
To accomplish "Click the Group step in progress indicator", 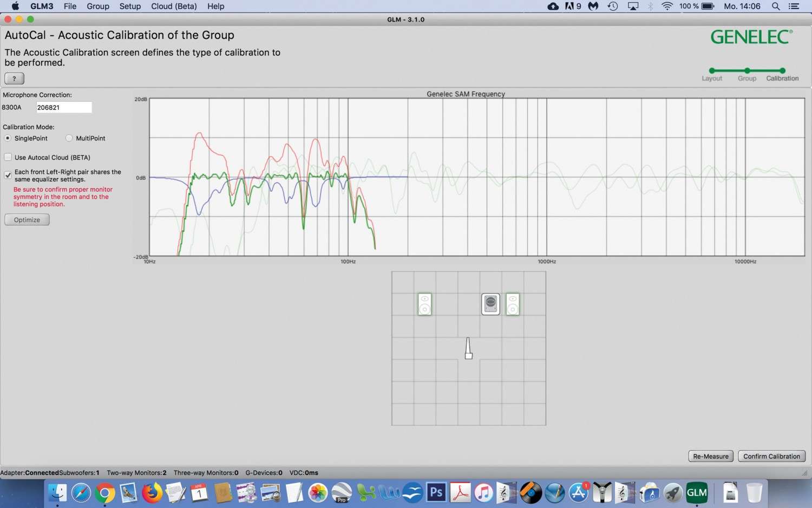I will [x=747, y=70].
